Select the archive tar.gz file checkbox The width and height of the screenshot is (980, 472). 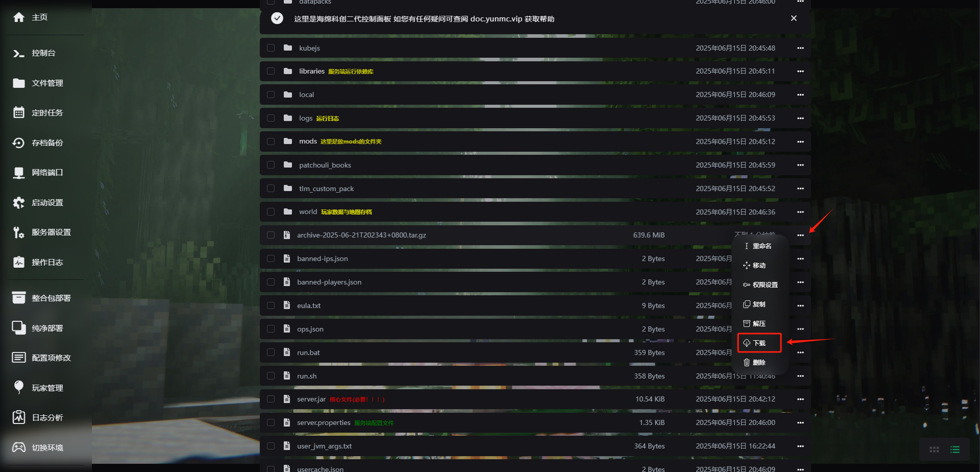[271, 235]
